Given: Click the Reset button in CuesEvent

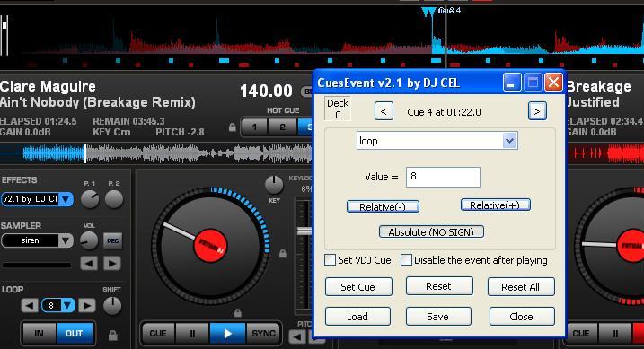Looking at the screenshot, I should 438,286.
